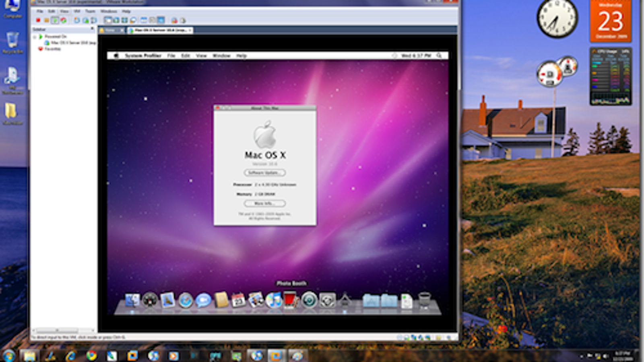Open System Profiler menu in Mac menu bar

[143, 56]
